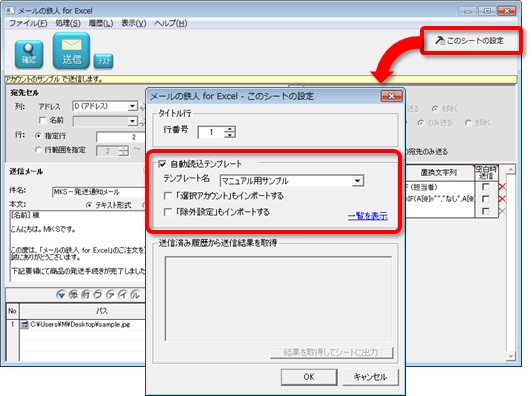The width and height of the screenshot is (532, 396).
Task: Click the 空白時送信 column header
Action: (486, 173)
